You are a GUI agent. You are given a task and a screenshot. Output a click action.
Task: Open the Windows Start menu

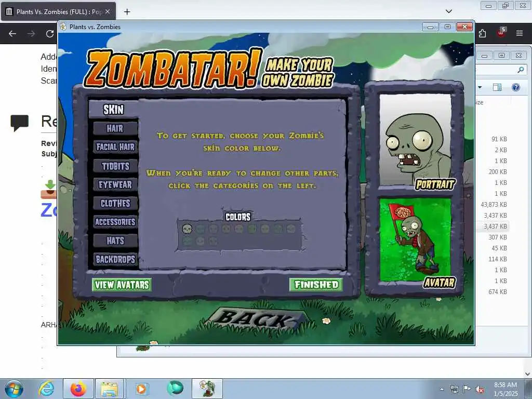pyautogui.click(x=14, y=389)
